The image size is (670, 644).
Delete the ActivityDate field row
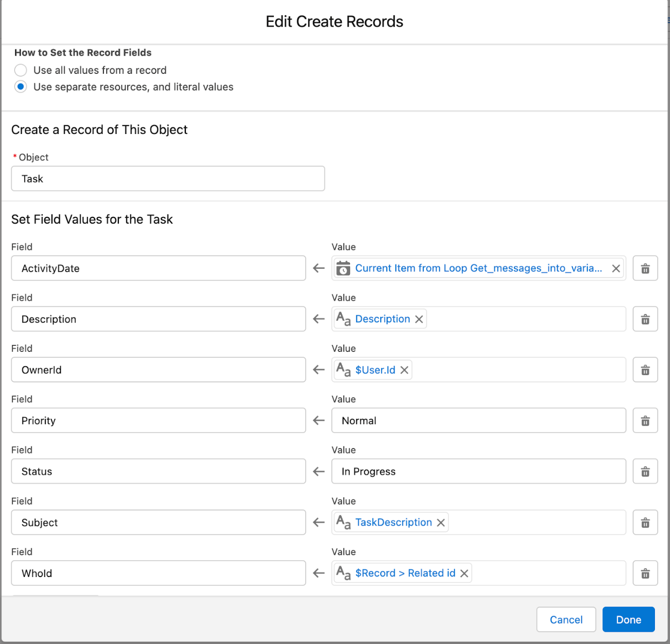pyautogui.click(x=645, y=268)
